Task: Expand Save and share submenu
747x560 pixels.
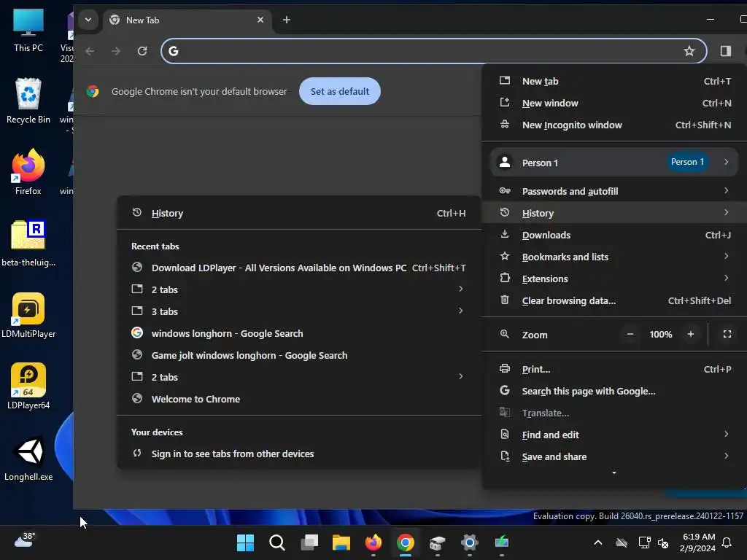Action: click(x=614, y=457)
